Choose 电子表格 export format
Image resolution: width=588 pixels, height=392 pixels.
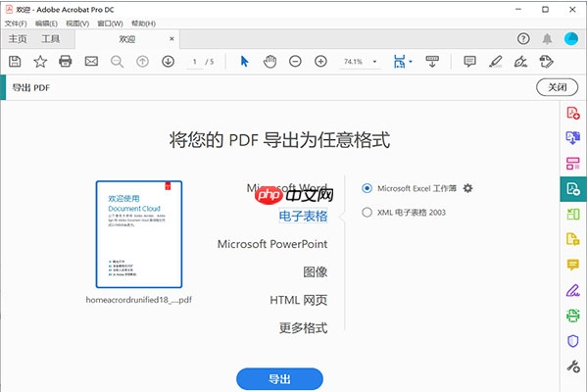(303, 216)
